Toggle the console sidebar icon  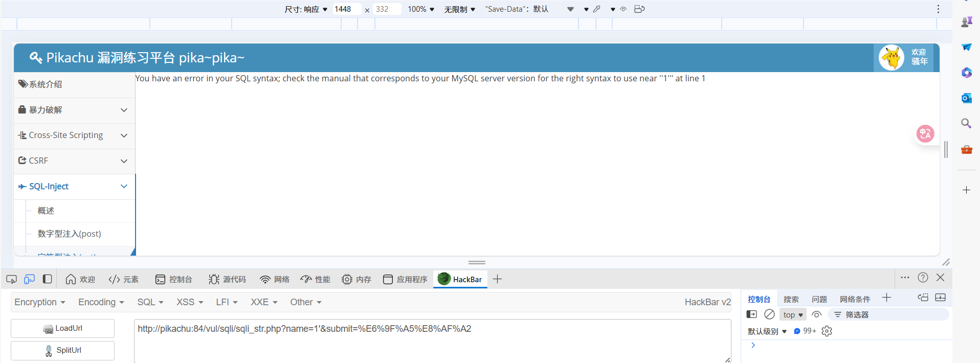tap(751, 314)
